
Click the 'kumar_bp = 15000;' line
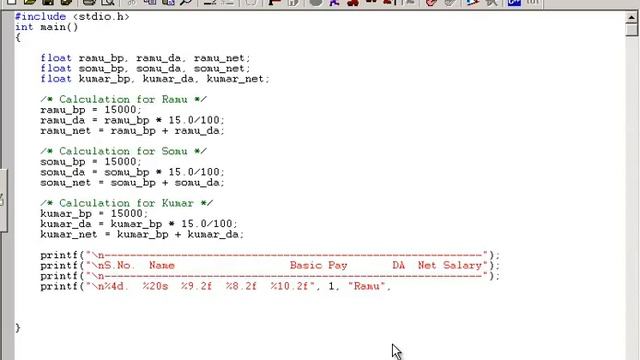point(94,213)
